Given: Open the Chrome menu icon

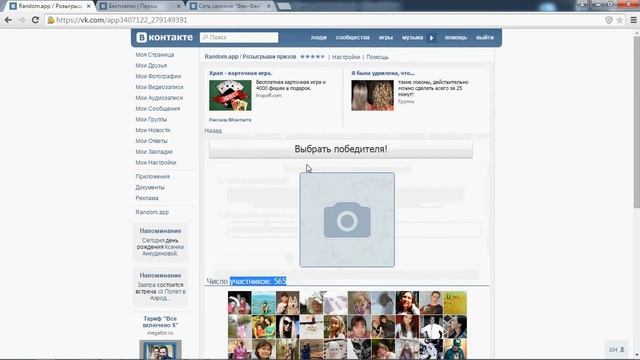Looking at the screenshot, I should click(x=633, y=20).
